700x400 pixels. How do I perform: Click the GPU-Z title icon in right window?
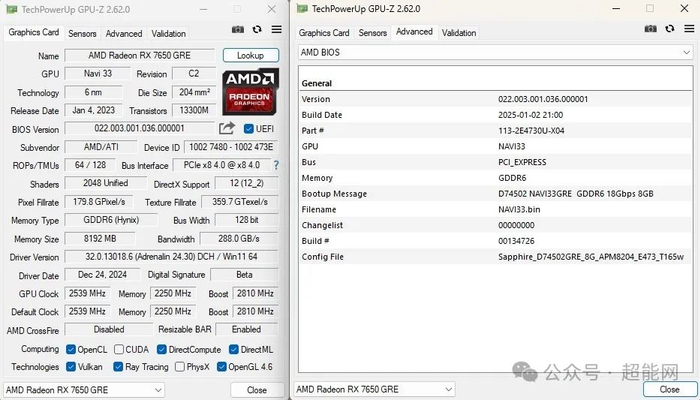pyautogui.click(x=302, y=8)
